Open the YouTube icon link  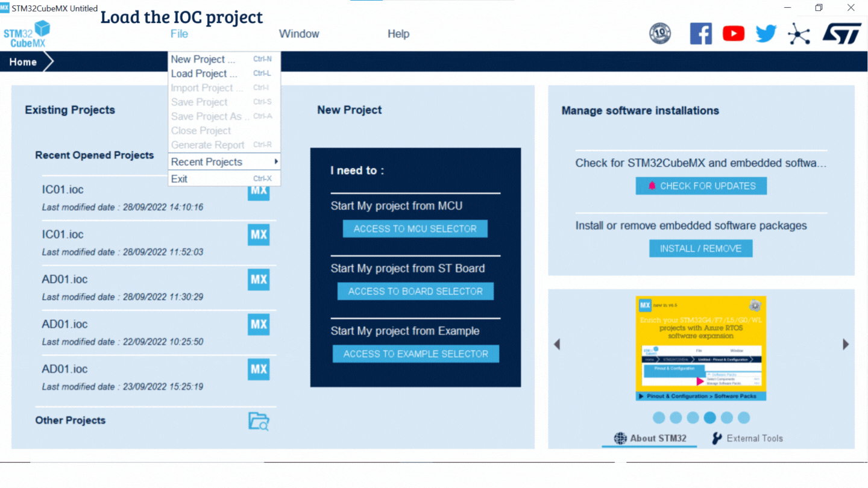click(733, 34)
